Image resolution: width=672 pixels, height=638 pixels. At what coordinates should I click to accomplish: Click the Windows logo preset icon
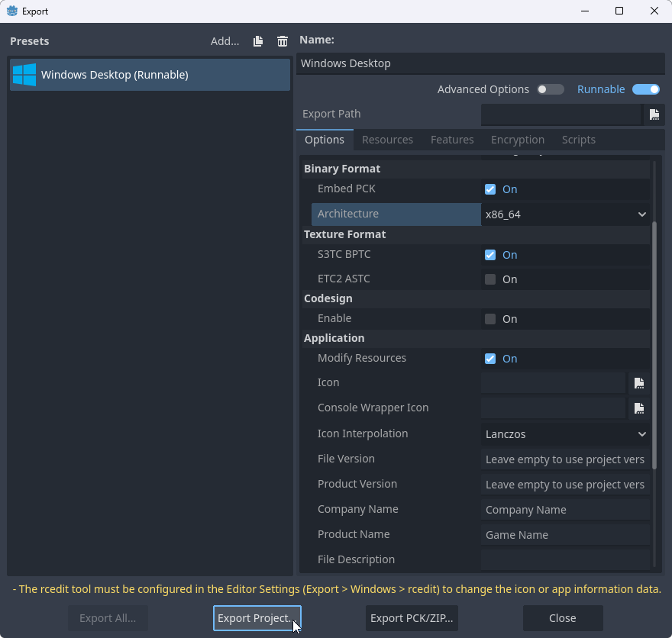tap(24, 75)
